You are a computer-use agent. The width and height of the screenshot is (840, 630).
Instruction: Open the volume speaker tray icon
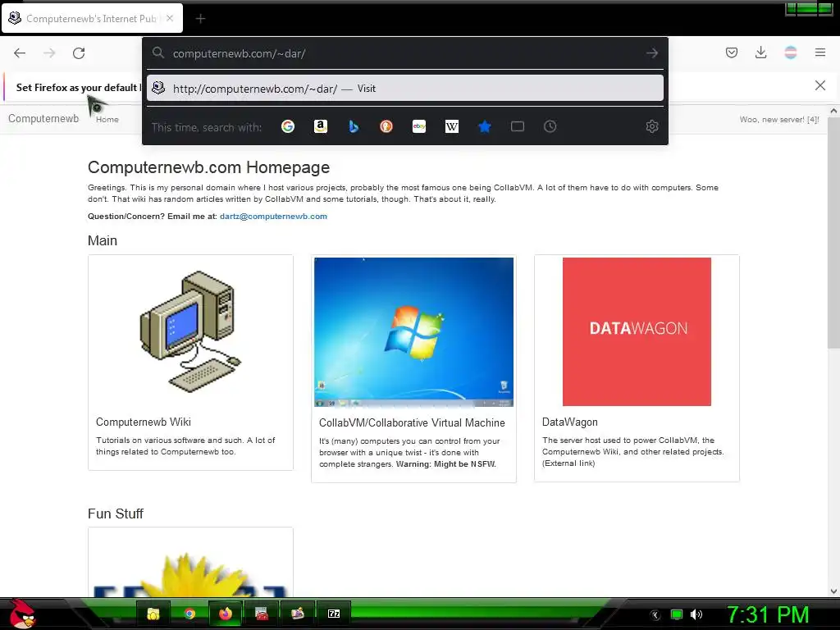tap(696, 614)
